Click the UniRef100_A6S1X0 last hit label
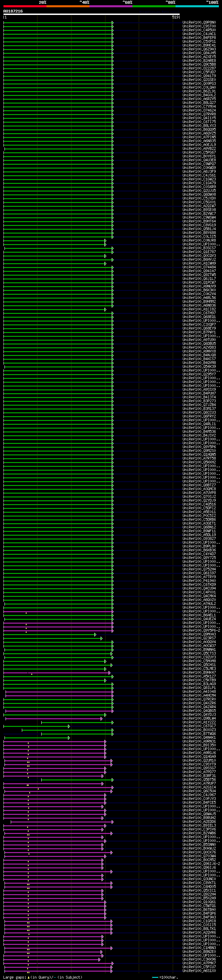The width and height of the screenshot is (222, 980). pyautogui.click(x=199, y=971)
